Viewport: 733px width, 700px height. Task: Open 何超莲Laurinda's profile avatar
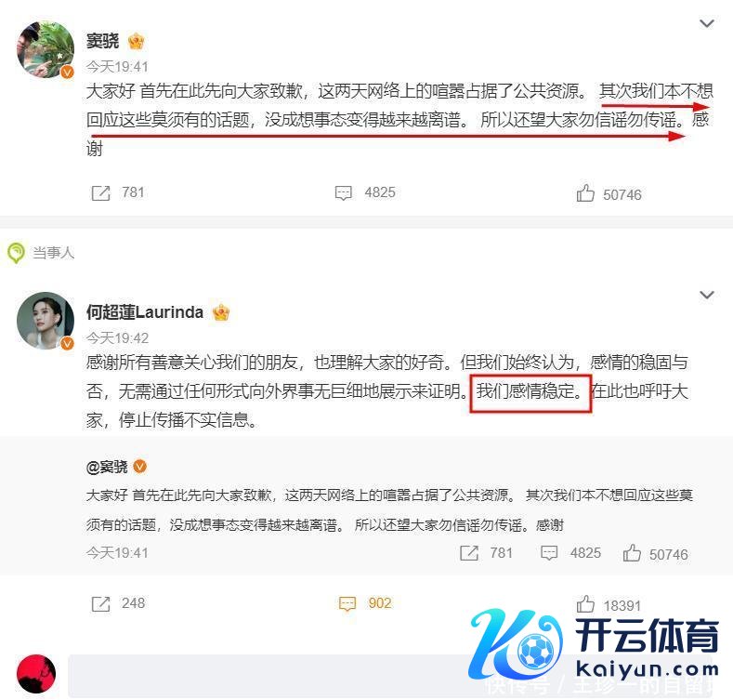(46, 321)
